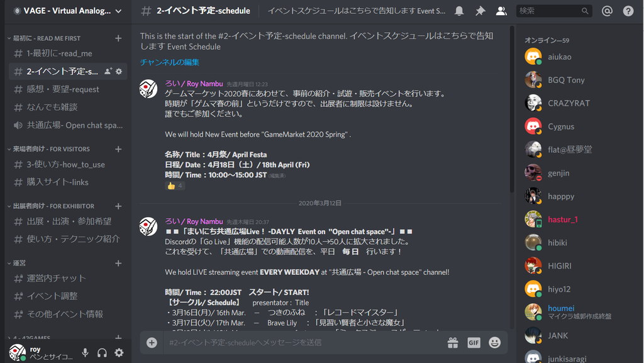Image resolution: width=644 pixels, height=363 pixels.
Task: Collapse the 来場者向け - FOR VISITORS category
Action: pyautogui.click(x=51, y=149)
